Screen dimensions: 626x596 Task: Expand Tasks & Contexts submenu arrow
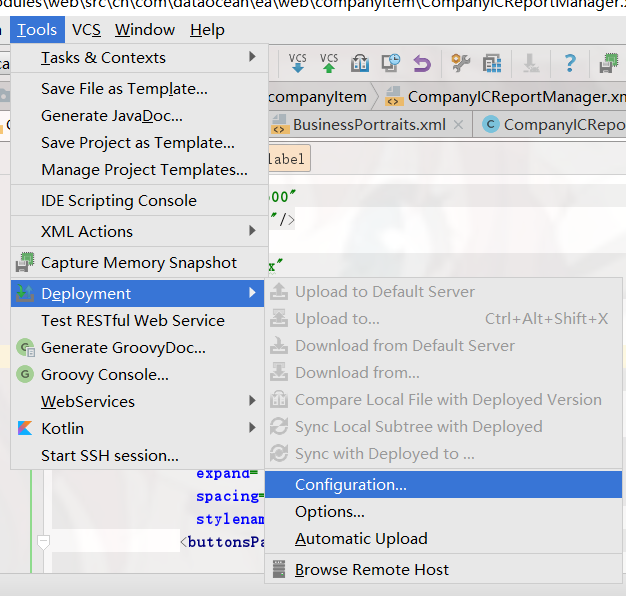coord(252,57)
